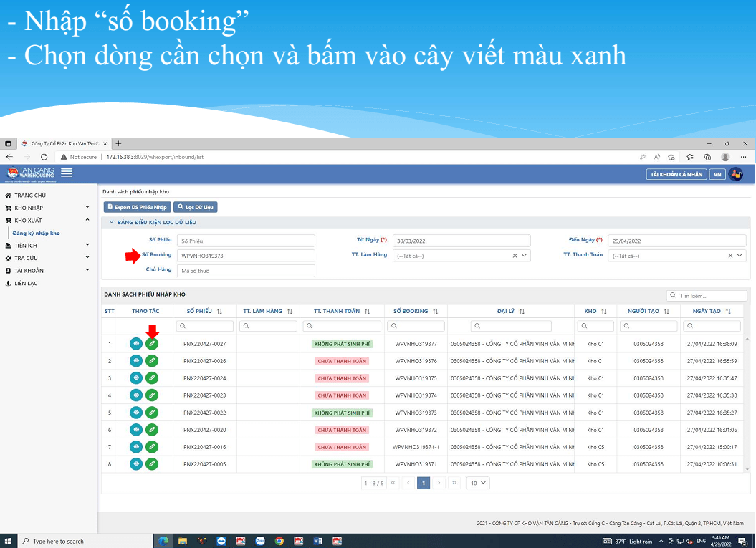Click Lọc Dữ Liệu button
756x548 pixels.
(x=195, y=207)
